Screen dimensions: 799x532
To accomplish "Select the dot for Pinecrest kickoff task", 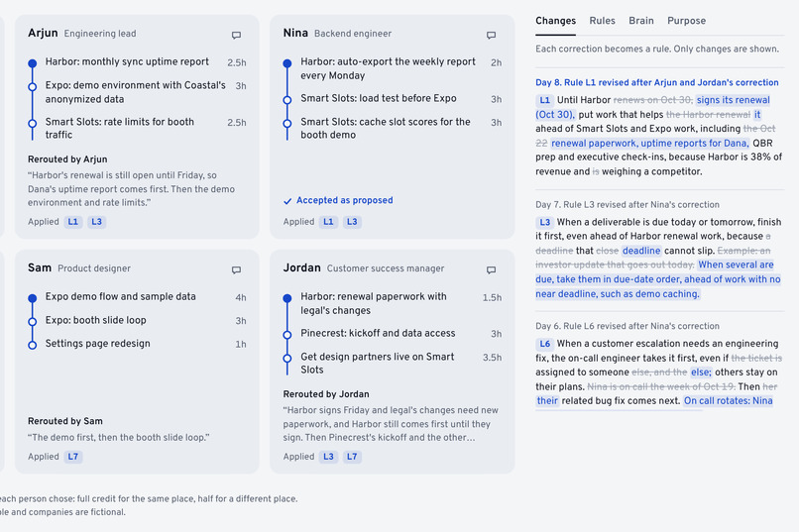I will tap(287, 335).
